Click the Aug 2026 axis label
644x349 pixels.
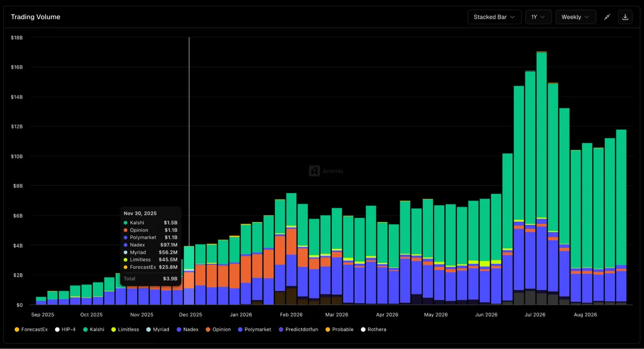pos(586,315)
